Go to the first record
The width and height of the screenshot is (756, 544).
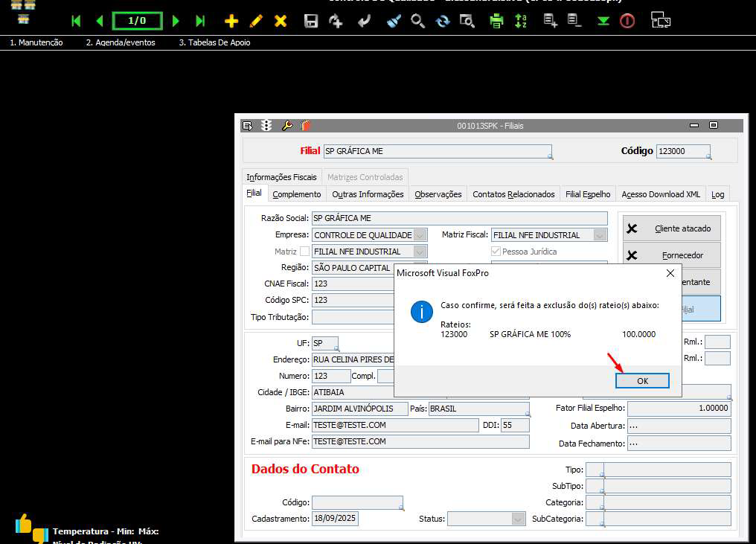coord(76,21)
